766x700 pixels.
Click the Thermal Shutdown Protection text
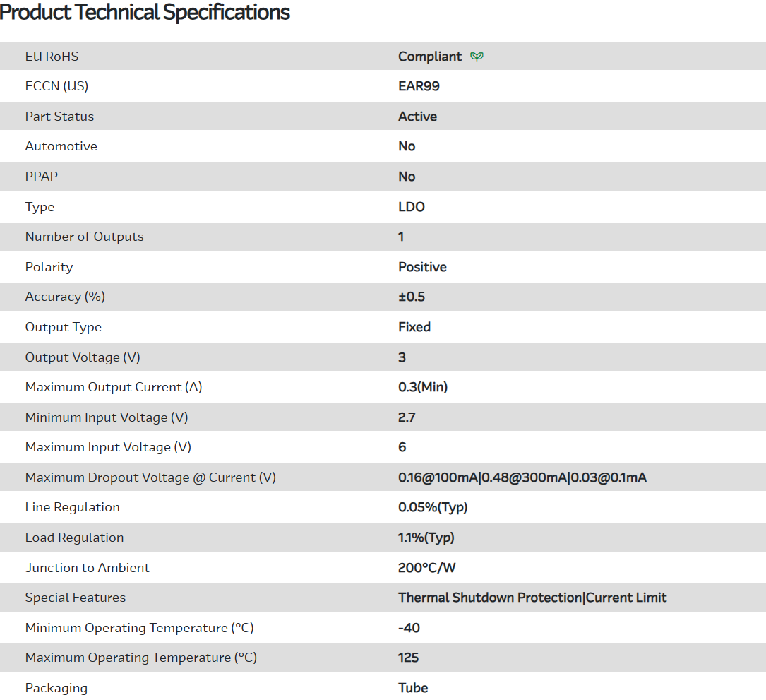click(x=490, y=598)
